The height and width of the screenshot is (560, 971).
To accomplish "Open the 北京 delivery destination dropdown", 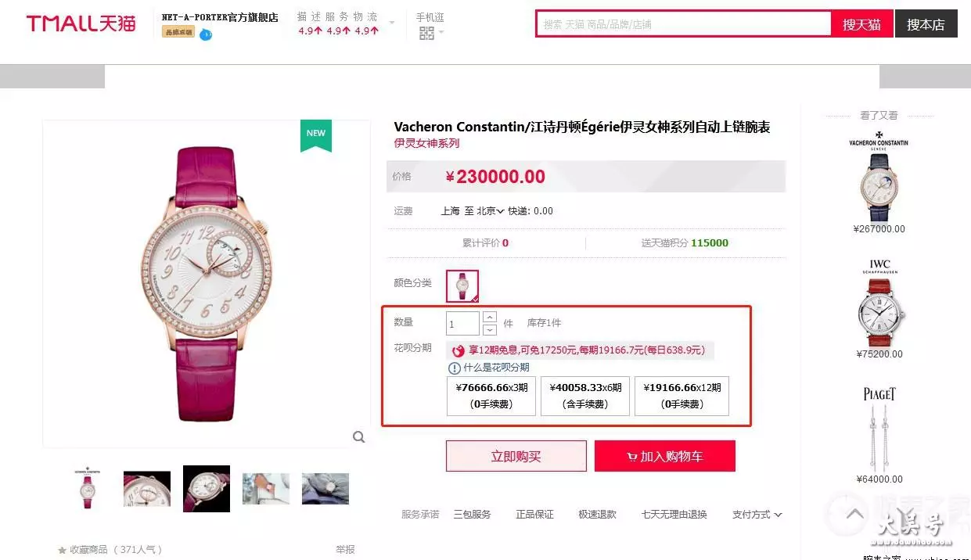I will (491, 211).
